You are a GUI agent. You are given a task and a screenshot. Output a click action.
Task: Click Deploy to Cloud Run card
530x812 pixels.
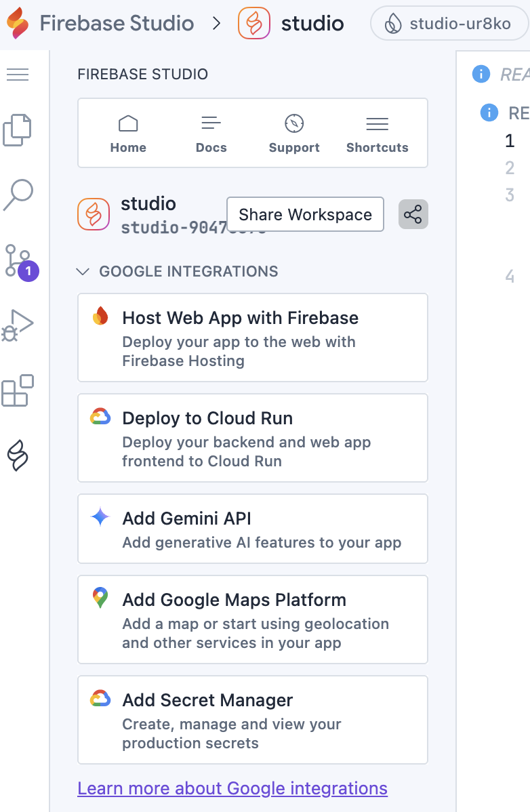point(253,438)
